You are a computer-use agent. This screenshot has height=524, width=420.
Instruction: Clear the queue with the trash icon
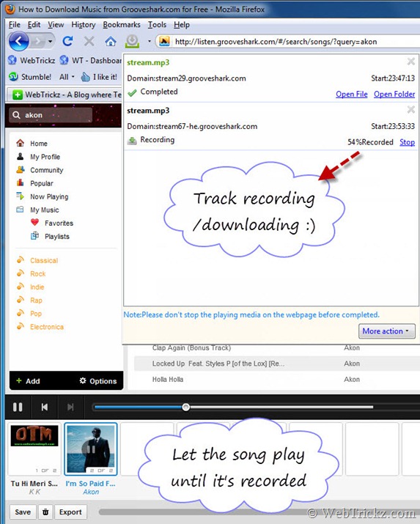(x=45, y=512)
